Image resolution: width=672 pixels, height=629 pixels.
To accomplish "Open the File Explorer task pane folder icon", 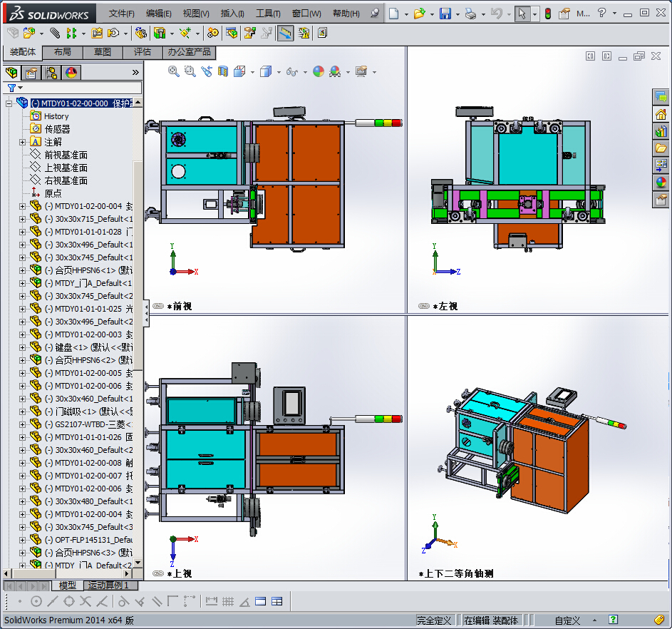I will point(661,148).
